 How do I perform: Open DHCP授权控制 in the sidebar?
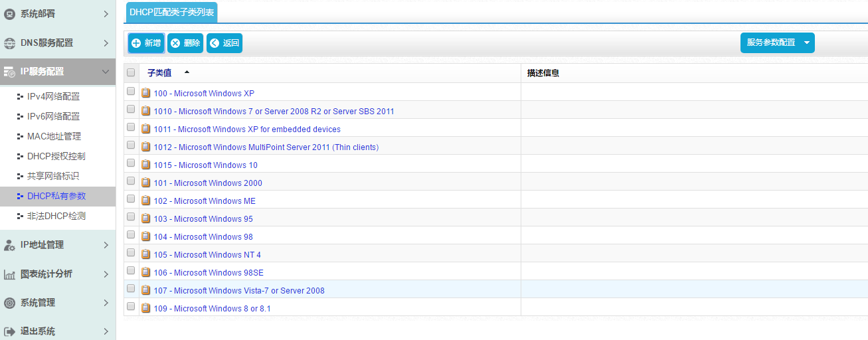point(56,157)
